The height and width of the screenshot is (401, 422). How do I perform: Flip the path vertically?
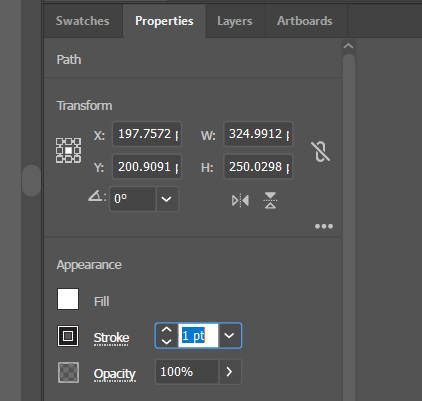270,200
